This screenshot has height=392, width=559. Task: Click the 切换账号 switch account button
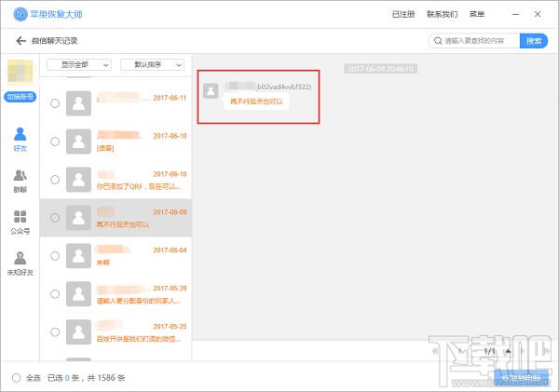pyautogui.click(x=20, y=97)
